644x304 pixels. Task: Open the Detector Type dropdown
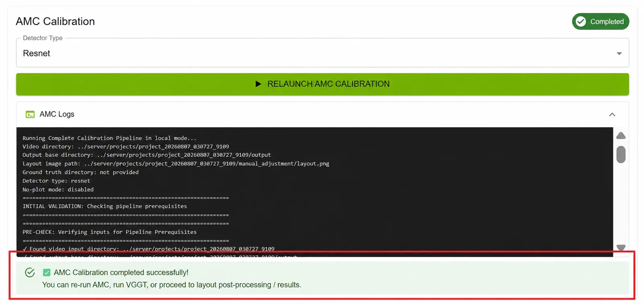pyautogui.click(x=322, y=53)
